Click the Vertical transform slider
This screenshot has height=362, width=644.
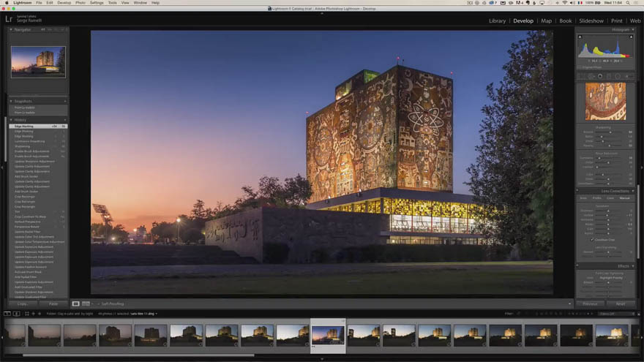(610, 215)
